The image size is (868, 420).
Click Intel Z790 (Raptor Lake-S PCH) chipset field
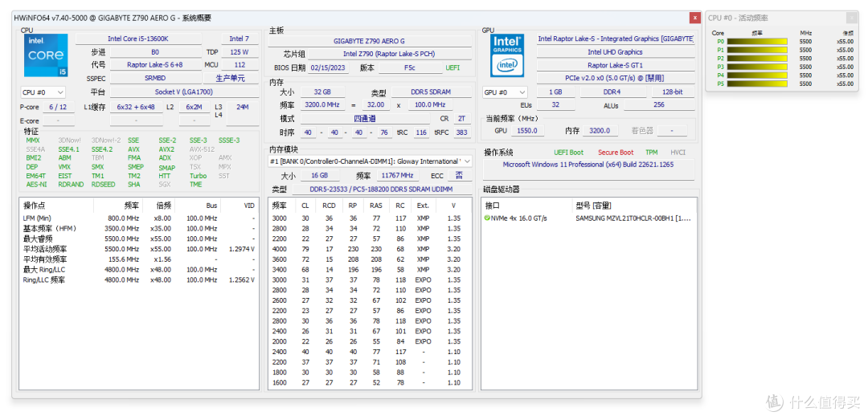click(389, 55)
